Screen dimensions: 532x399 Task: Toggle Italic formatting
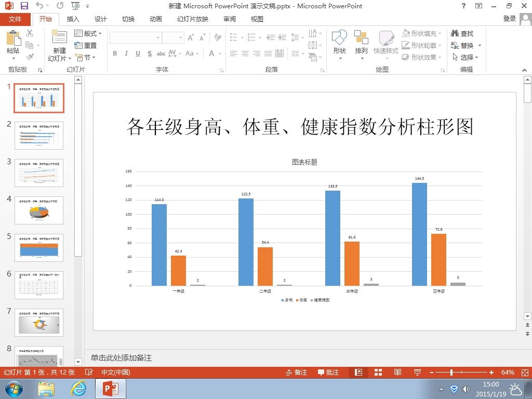126,54
